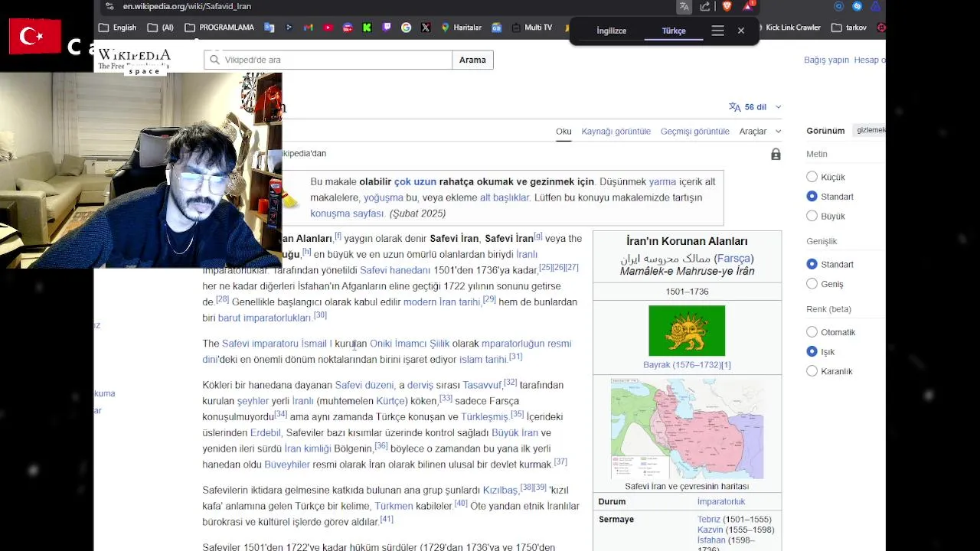The height and width of the screenshot is (551, 980).
Task: Click the page protection lock icon
Action: click(x=776, y=155)
